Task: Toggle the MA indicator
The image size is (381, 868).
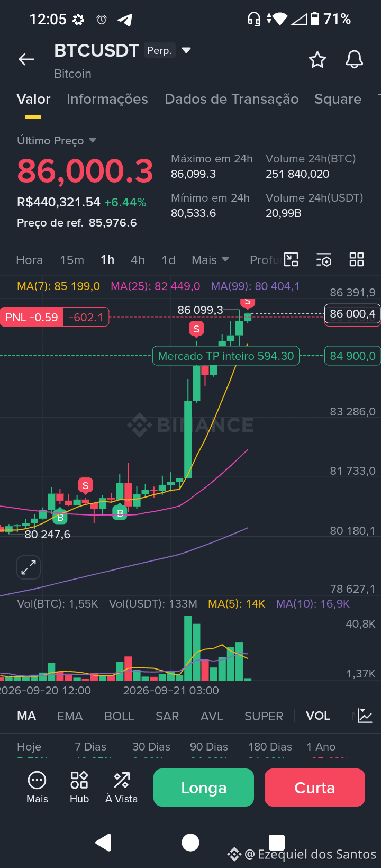Action: [x=26, y=716]
